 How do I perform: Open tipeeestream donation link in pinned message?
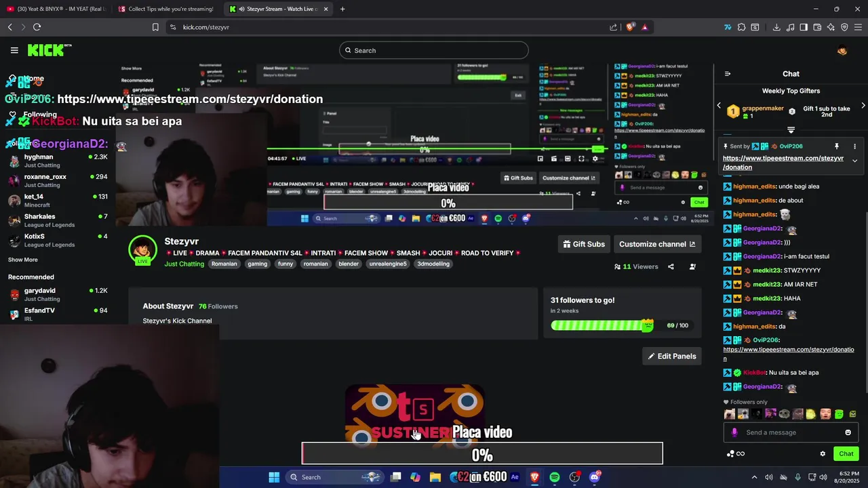(783, 163)
